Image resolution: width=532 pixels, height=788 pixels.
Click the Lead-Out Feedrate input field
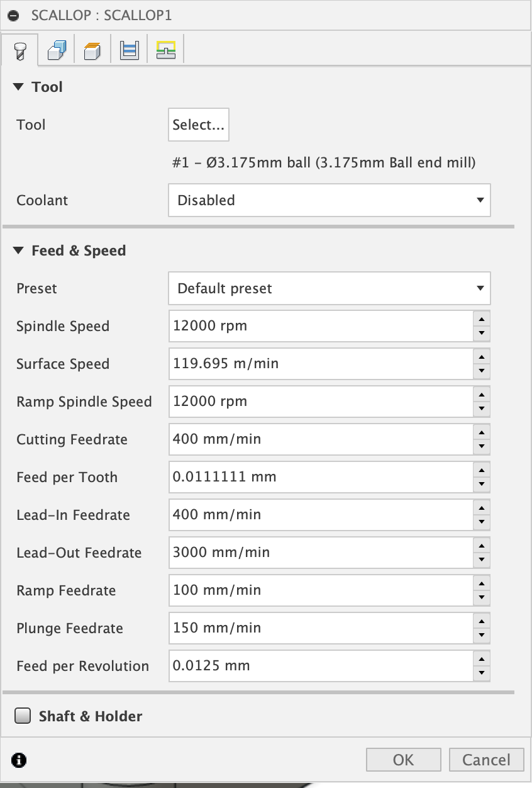pyautogui.click(x=321, y=553)
